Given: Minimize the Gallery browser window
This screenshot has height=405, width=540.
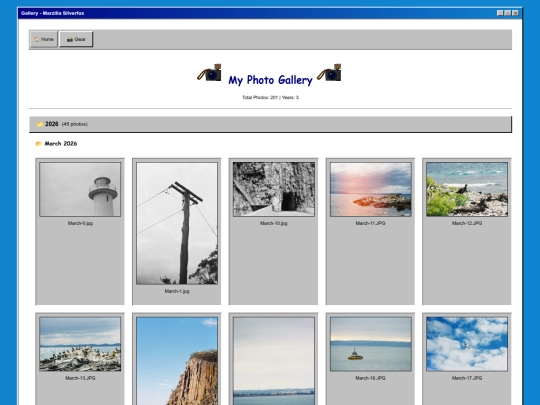Looking at the screenshot, I should coord(500,13).
